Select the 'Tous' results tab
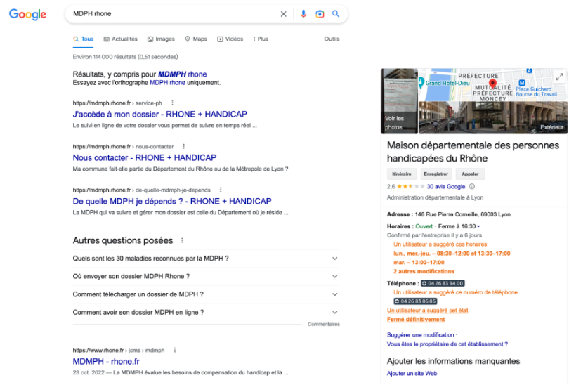The image size is (569, 392). tap(83, 39)
